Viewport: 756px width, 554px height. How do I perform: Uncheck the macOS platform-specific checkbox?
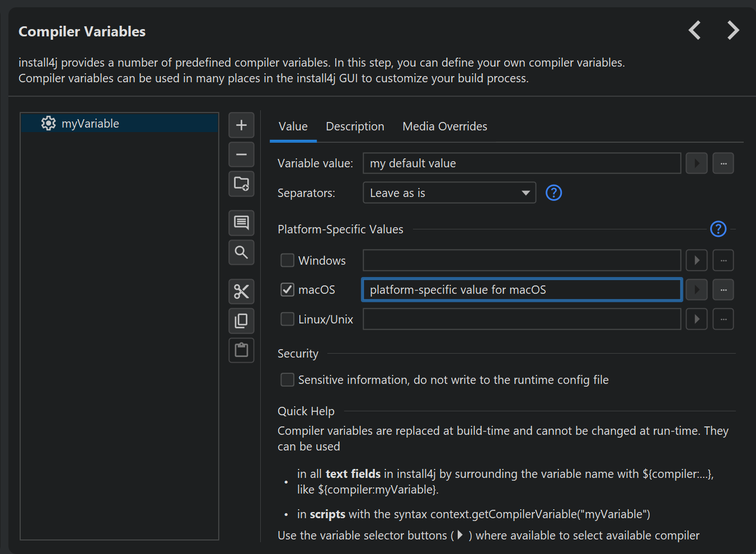(287, 289)
